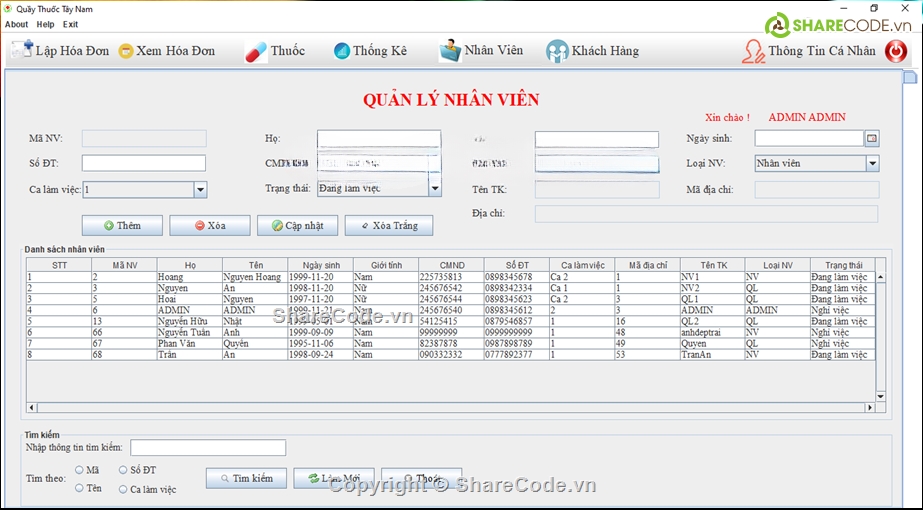Click the Ngày sinh column header
This screenshot has height=510, width=923.
click(x=320, y=265)
